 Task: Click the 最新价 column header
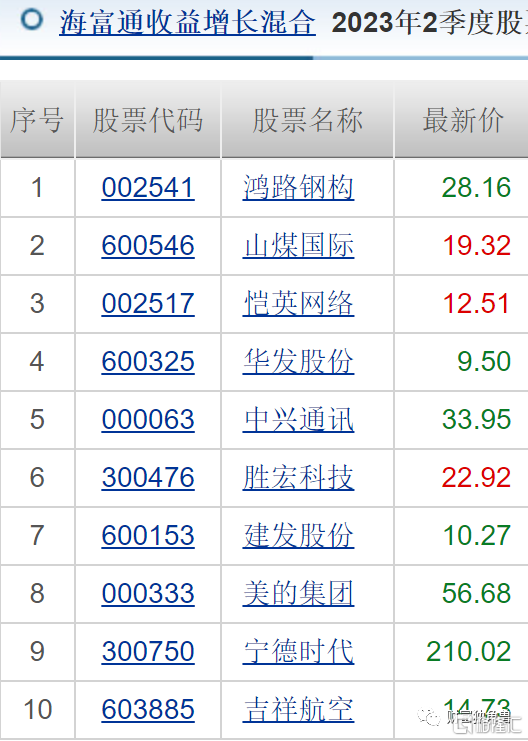(462, 120)
